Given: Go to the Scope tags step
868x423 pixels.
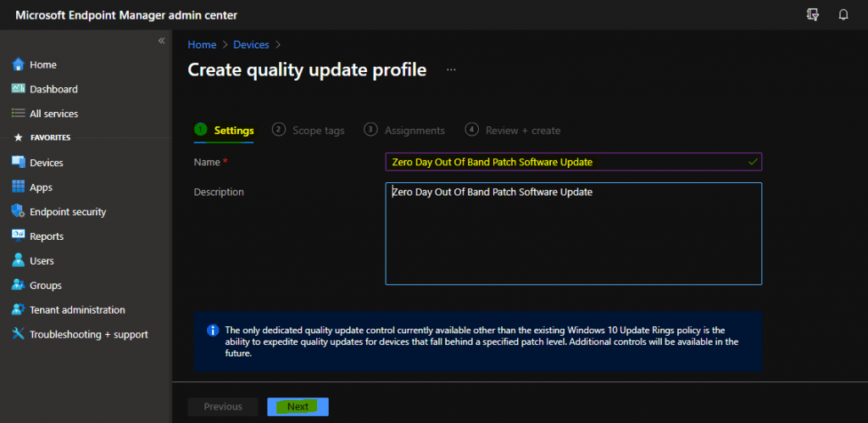Looking at the screenshot, I should coord(309,131).
